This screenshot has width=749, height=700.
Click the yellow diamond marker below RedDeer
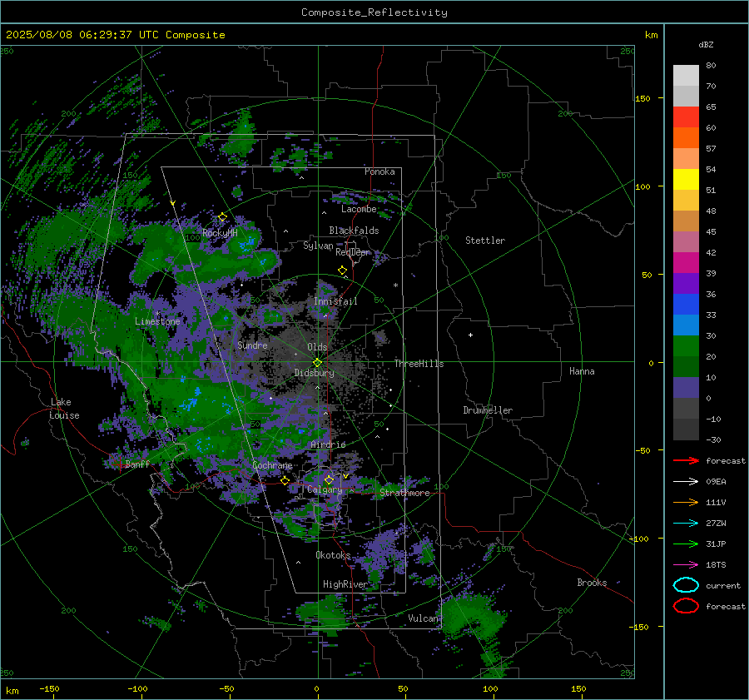coord(342,271)
